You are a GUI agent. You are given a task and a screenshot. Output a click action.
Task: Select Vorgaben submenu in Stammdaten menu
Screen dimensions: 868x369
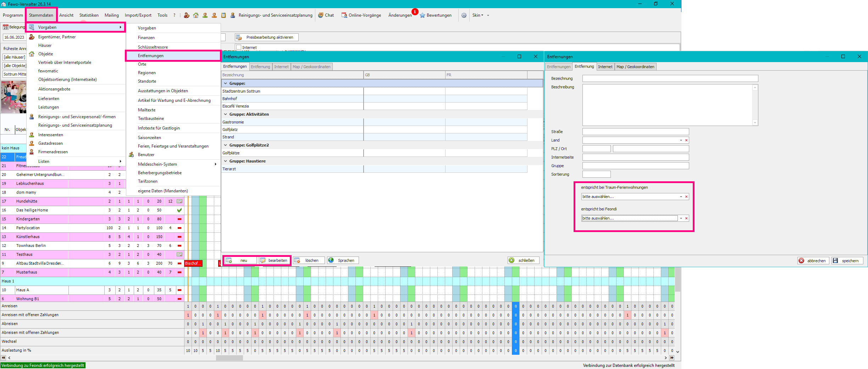pos(76,27)
